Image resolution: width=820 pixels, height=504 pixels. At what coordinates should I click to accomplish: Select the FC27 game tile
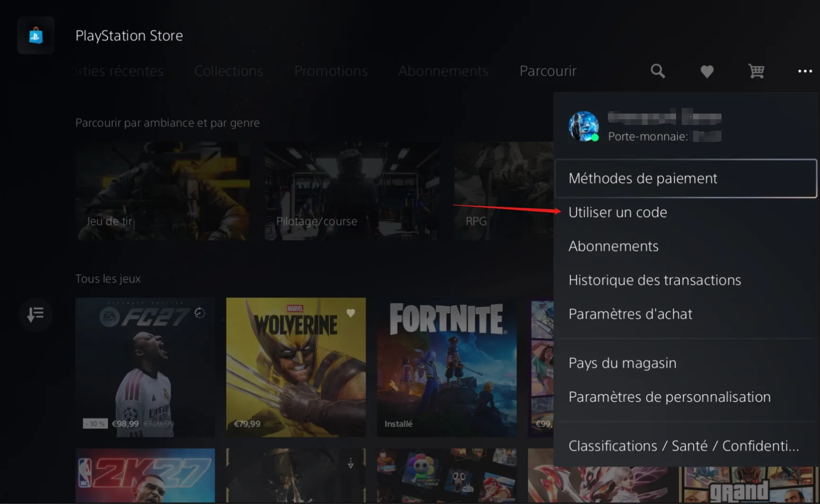(145, 367)
